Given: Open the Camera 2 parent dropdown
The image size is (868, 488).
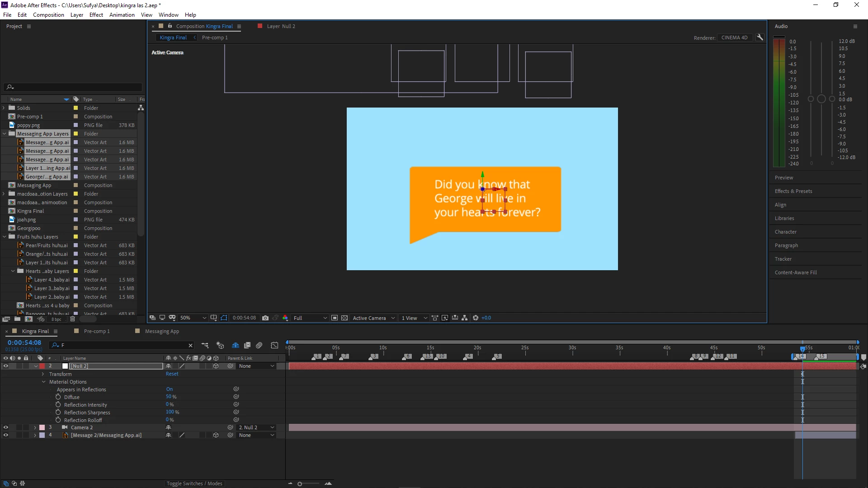Looking at the screenshot, I should click(257, 427).
